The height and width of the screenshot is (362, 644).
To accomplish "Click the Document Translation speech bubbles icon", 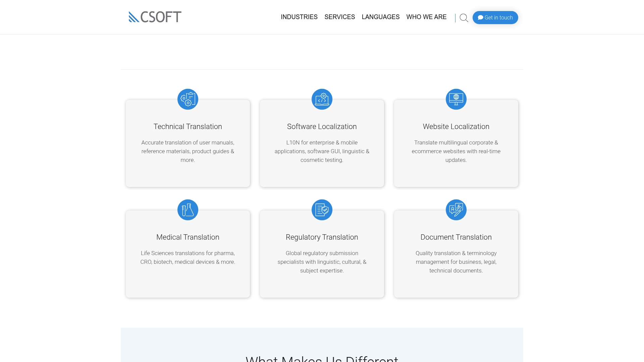I will coord(456,209).
